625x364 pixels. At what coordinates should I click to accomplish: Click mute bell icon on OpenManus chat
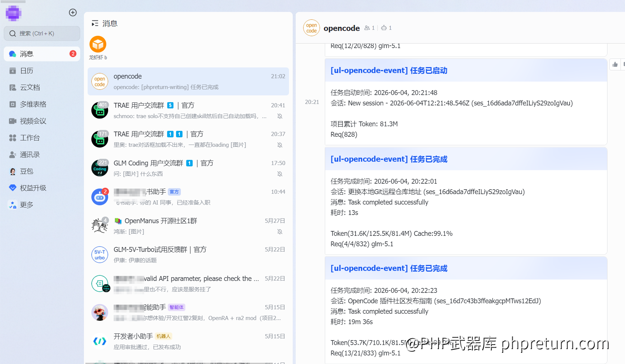(280, 232)
